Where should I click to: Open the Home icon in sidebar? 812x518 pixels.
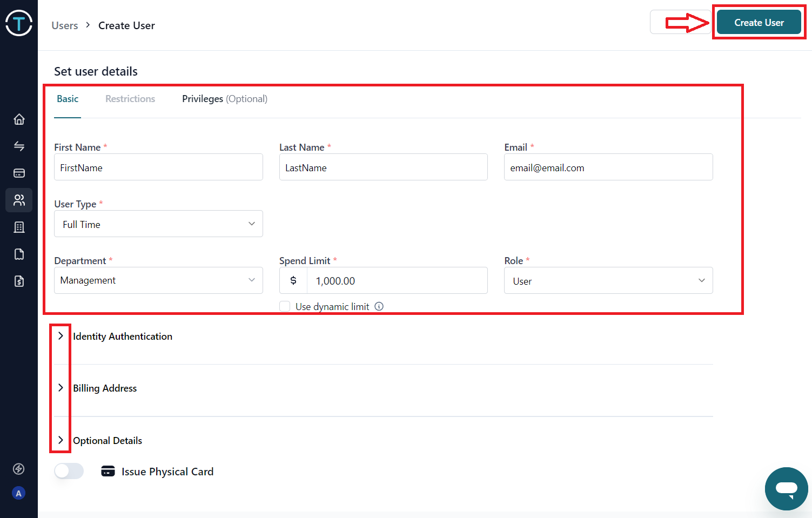pyautogui.click(x=19, y=119)
